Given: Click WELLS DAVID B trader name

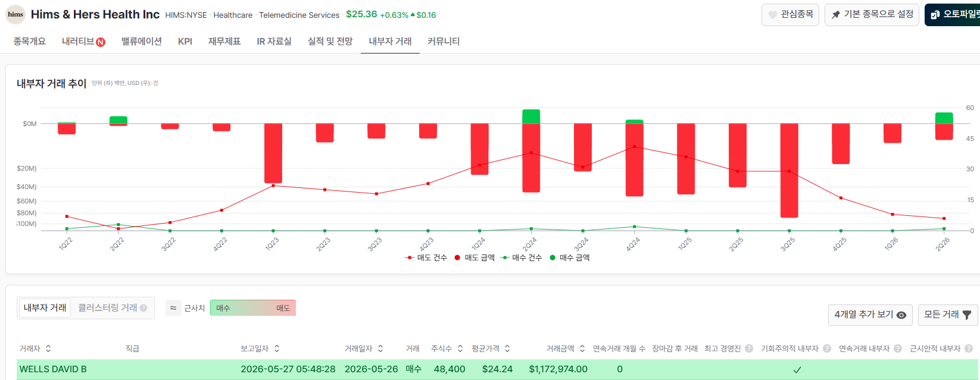Looking at the screenshot, I should coord(53,369).
